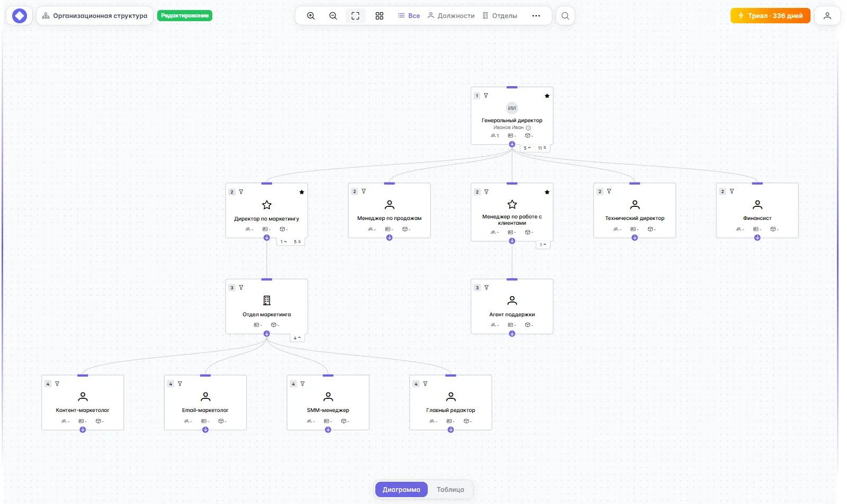Click the filter icon on Технический директор card
The width and height of the screenshot is (847, 504).
[x=609, y=191]
